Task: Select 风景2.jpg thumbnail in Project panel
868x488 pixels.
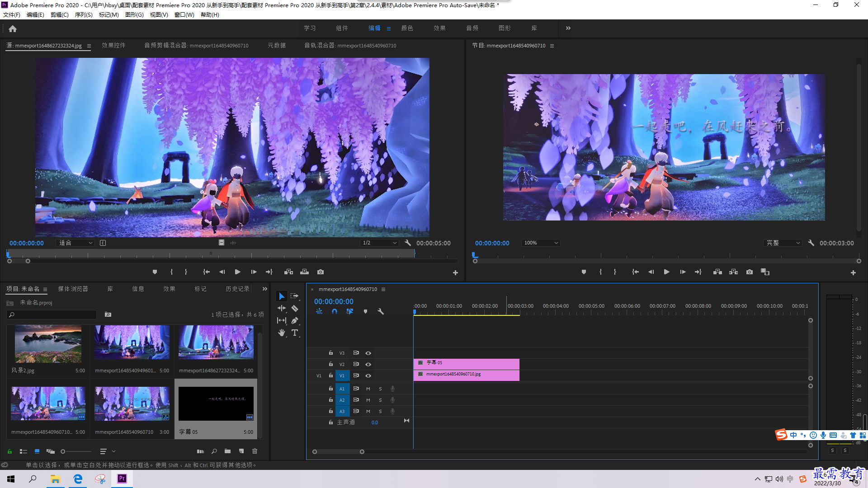Action: 48,344
